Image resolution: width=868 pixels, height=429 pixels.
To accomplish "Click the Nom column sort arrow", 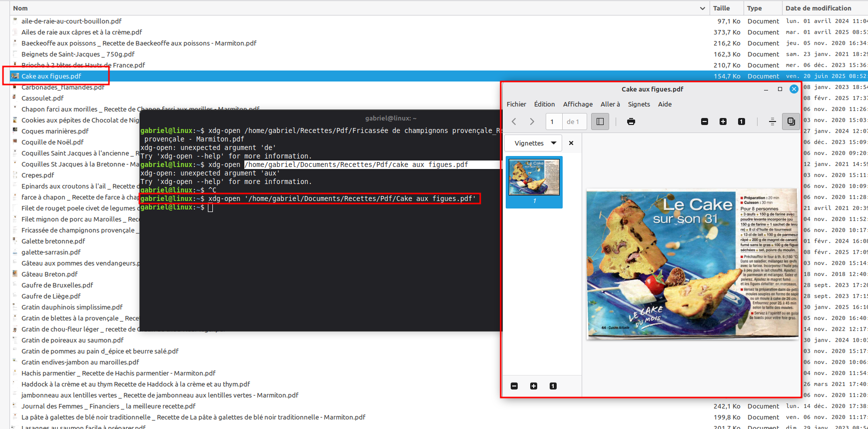I will tap(703, 8).
